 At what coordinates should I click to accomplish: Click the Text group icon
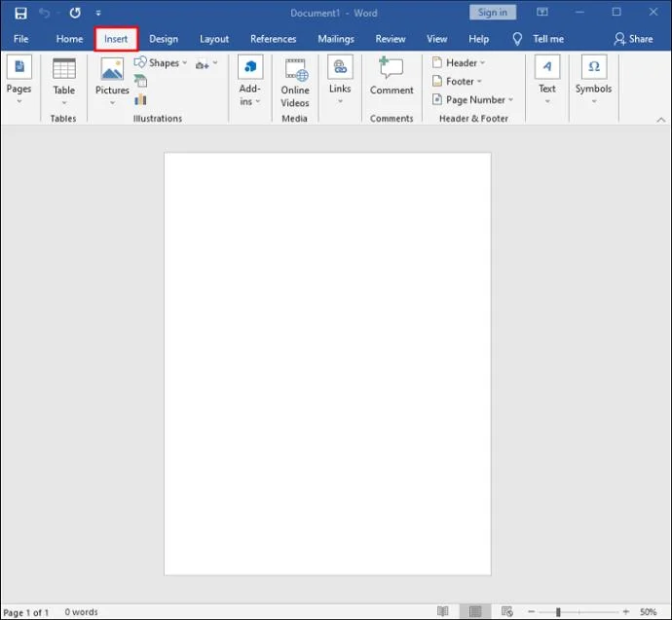[547, 67]
